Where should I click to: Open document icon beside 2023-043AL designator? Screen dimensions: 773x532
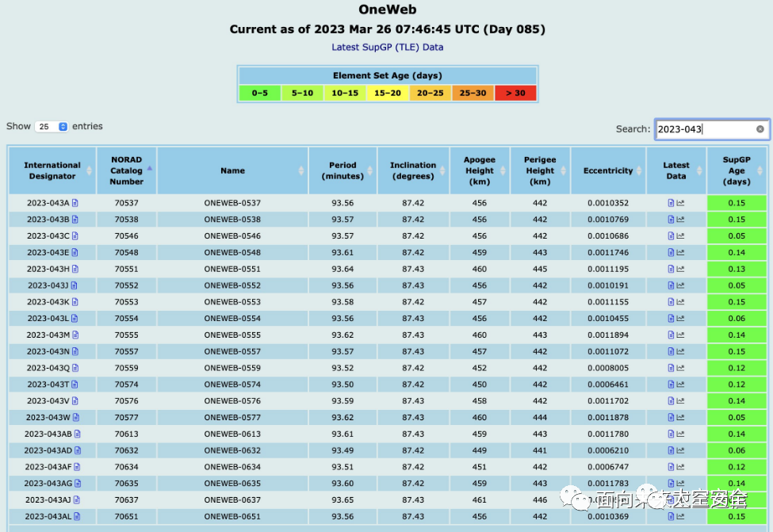coord(77,516)
